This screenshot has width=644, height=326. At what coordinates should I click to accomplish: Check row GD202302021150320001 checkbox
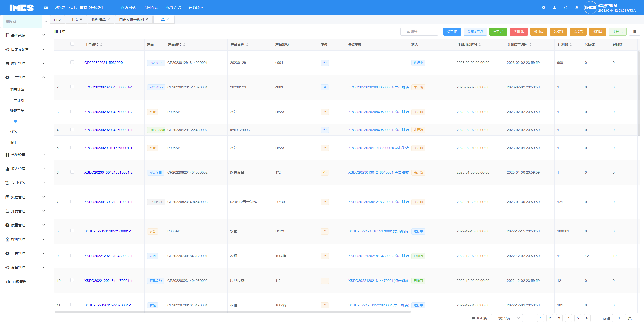coord(72,62)
